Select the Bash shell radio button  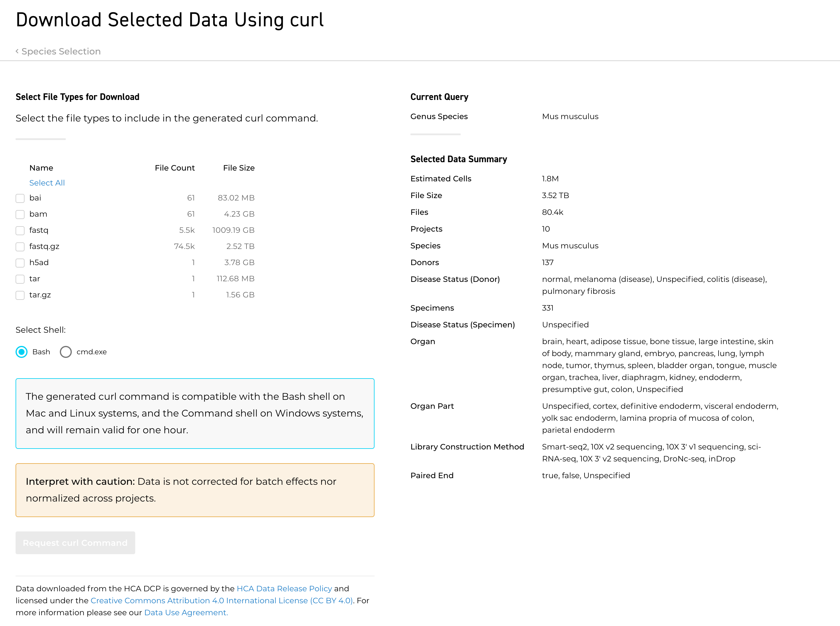point(22,352)
